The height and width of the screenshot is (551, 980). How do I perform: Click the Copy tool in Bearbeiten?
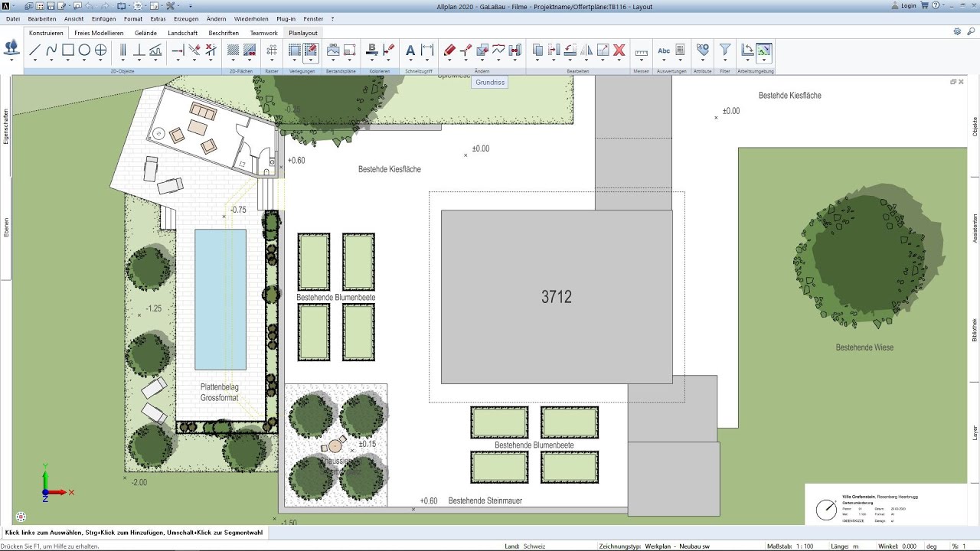[x=537, y=51]
